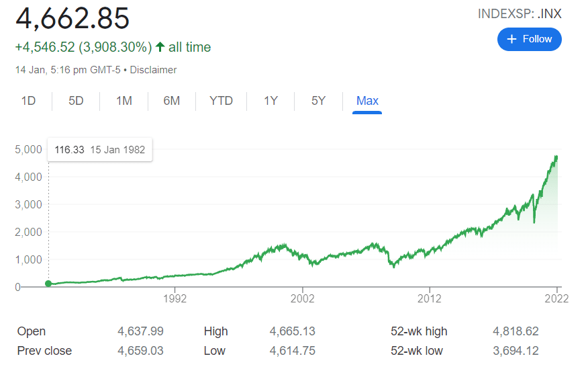Choose the 1M range tab
The height and width of the screenshot is (375, 588).
point(124,101)
